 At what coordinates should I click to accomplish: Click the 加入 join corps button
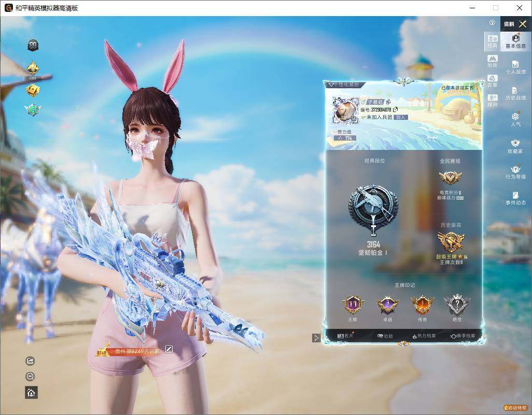pyautogui.click(x=401, y=117)
